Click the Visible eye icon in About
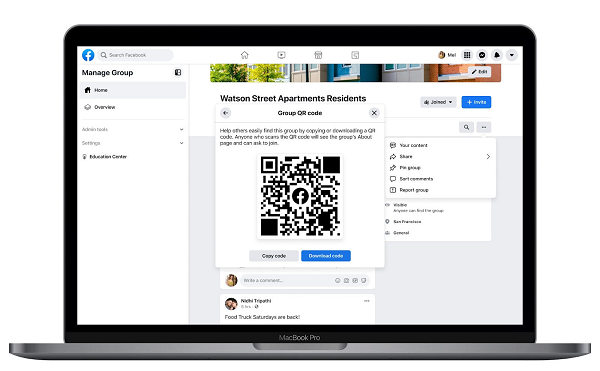Viewport: 600px width, 371px height. 387,205
